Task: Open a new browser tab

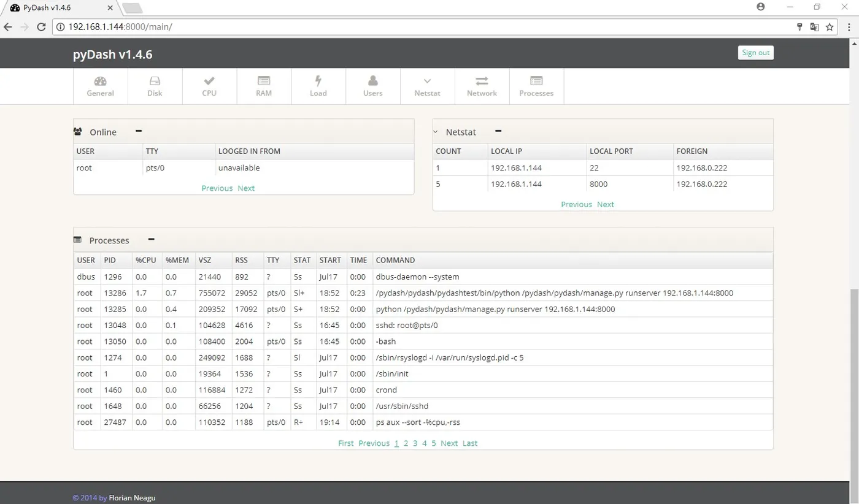Action: [x=132, y=7]
